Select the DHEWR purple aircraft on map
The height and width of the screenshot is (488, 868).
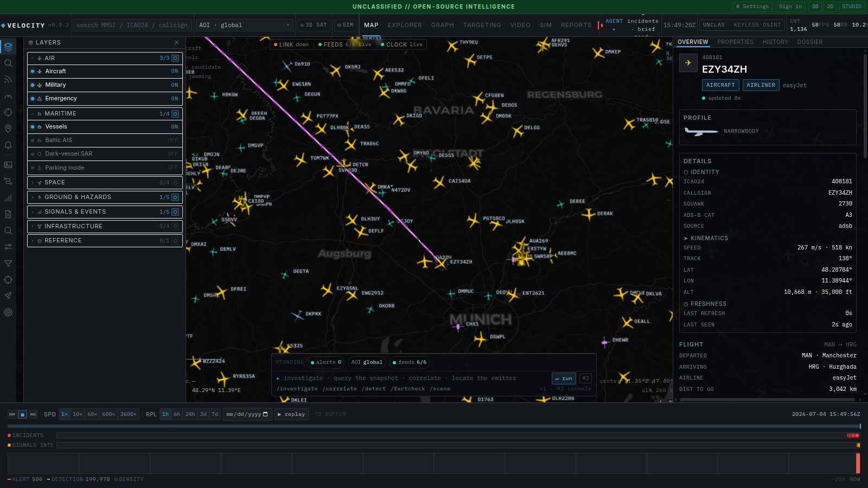click(x=605, y=342)
